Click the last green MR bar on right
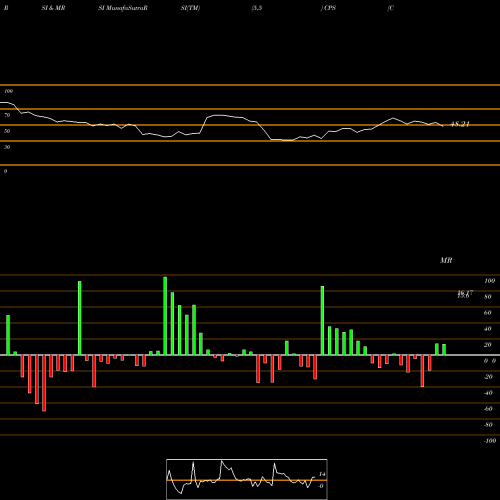500x500 pixels. click(444, 350)
